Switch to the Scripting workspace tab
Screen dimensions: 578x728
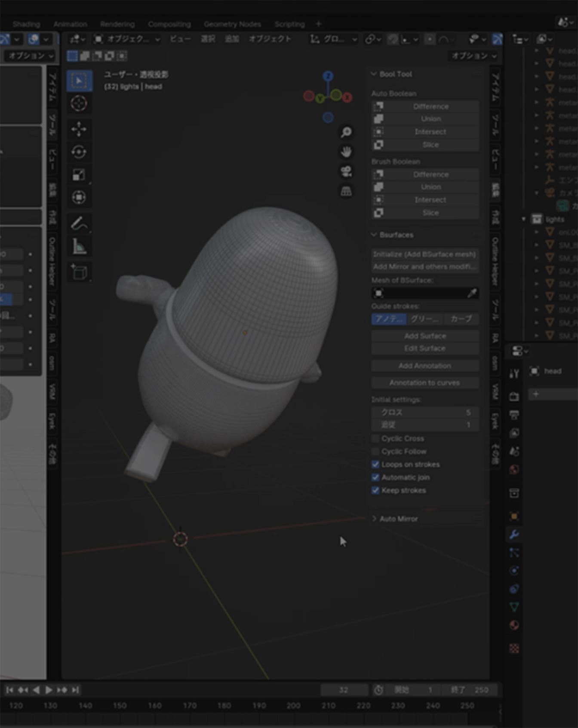pos(289,24)
